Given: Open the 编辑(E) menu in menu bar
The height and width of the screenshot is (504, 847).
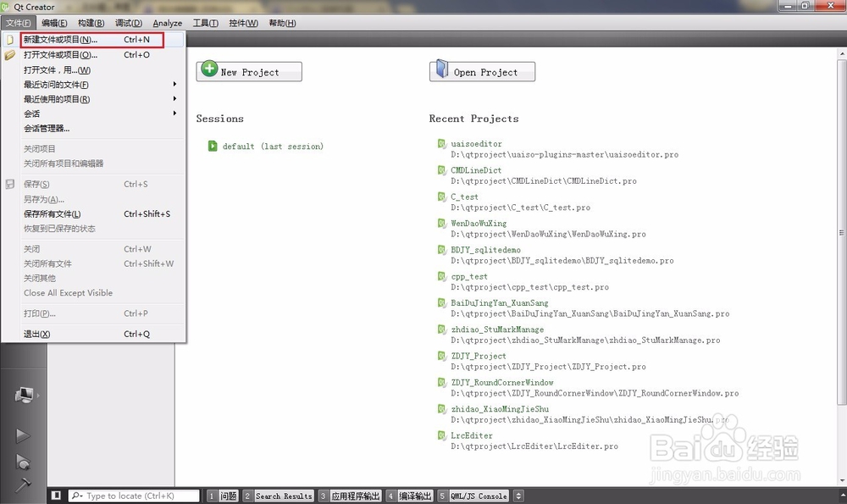Looking at the screenshot, I should tap(54, 23).
